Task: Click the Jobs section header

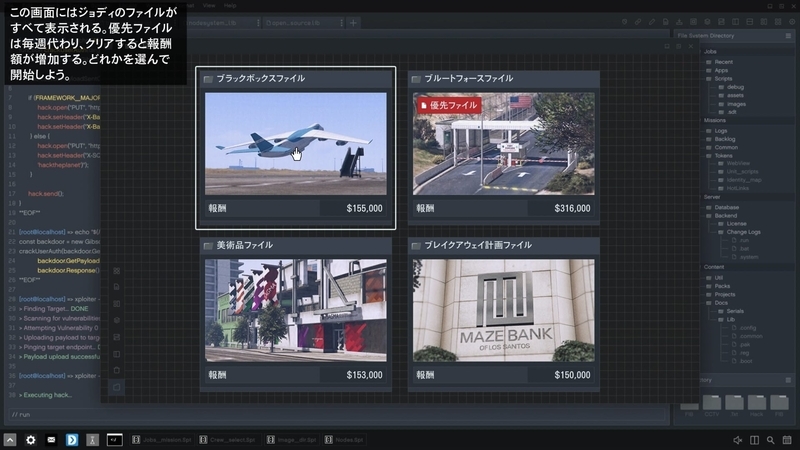Action: (x=710, y=52)
